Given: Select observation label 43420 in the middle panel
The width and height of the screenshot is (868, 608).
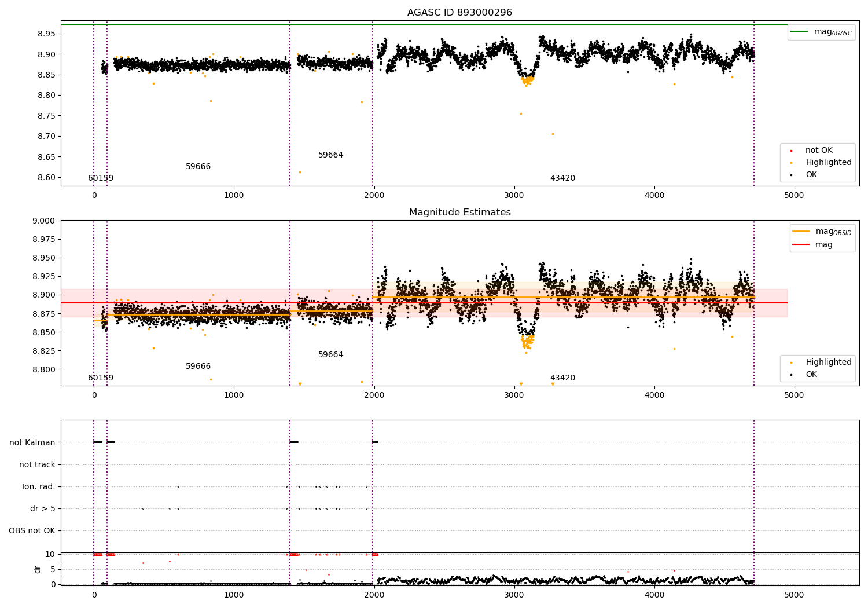Looking at the screenshot, I should [x=562, y=378].
